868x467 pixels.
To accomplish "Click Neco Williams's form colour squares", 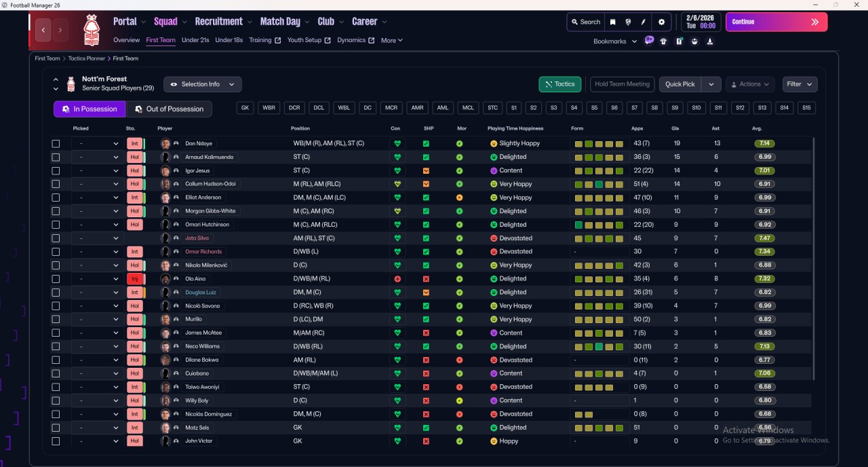I will [599, 346].
